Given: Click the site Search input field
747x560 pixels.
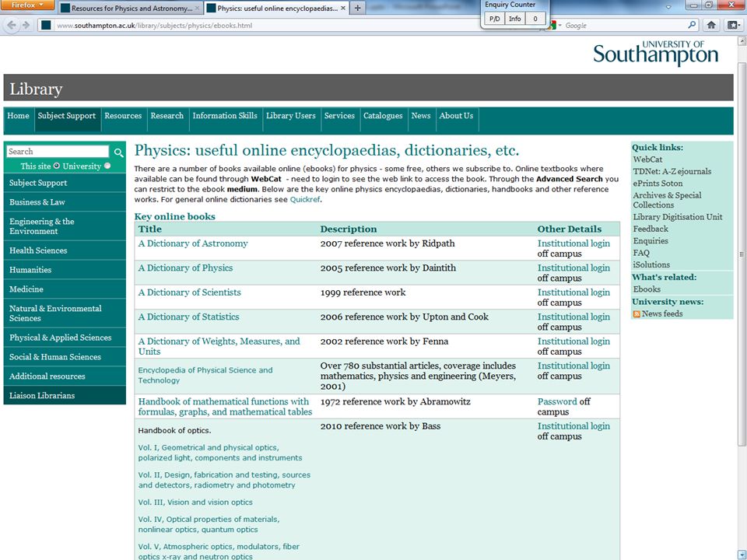Looking at the screenshot, I should click(58, 152).
